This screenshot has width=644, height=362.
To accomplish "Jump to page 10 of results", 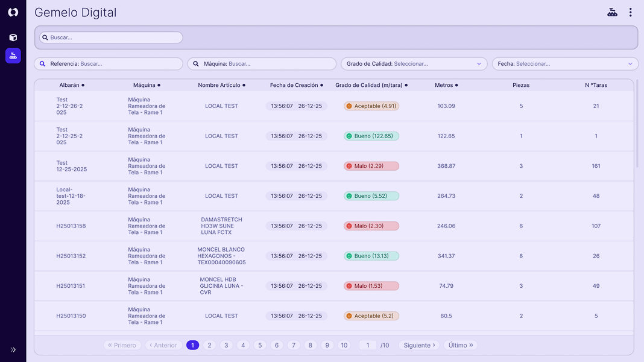I will pos(344,345).
